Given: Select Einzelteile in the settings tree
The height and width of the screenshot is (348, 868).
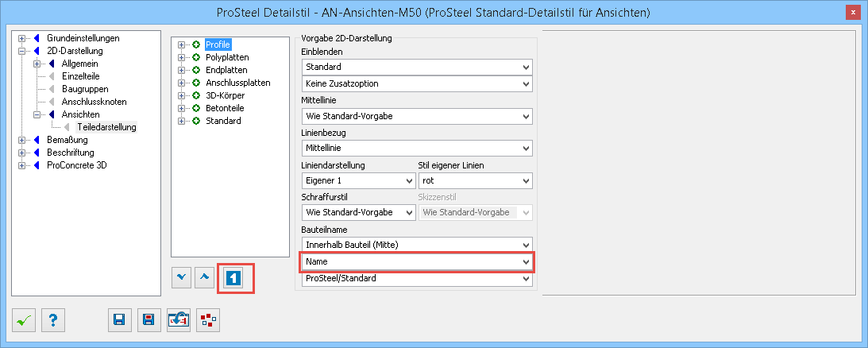Looking at the screenshot, I should [81, 76].
